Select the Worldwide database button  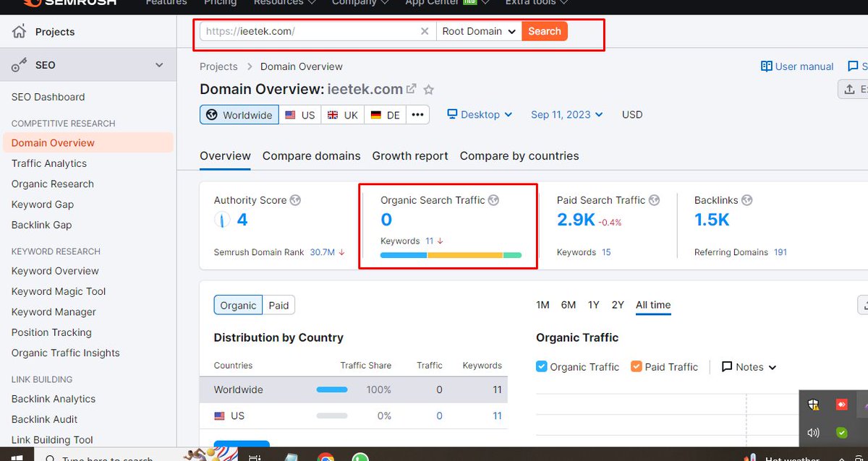[x=239, y=115]
